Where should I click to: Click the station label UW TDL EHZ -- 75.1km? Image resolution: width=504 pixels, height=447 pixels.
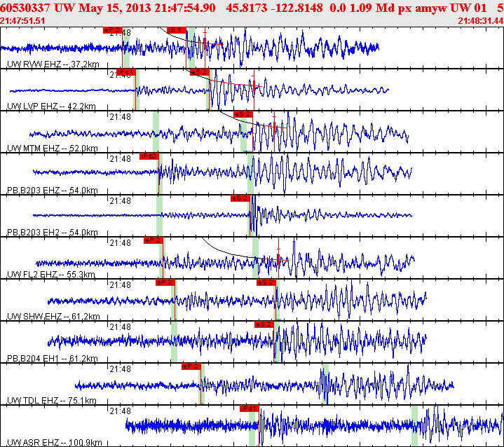point(52,401)
